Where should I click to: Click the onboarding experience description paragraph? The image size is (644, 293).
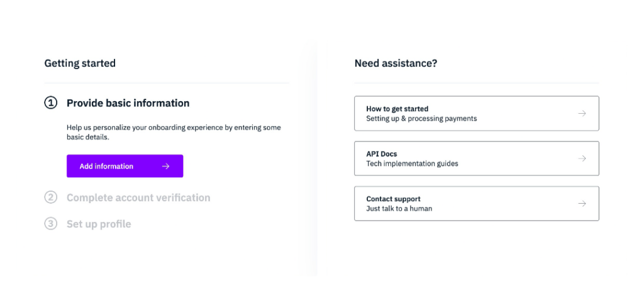tap(174, 133)
